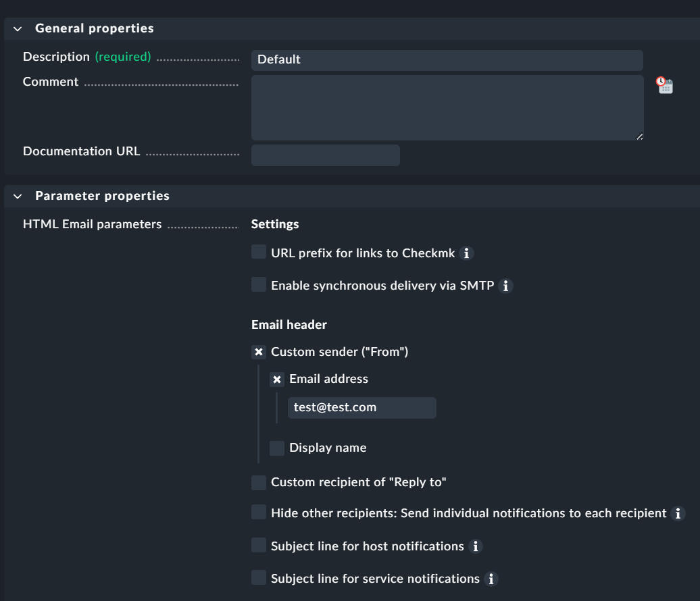This screenshot has height=601, width=700.
Task: Collapse the General properties section
Action: tap(18, 28)
